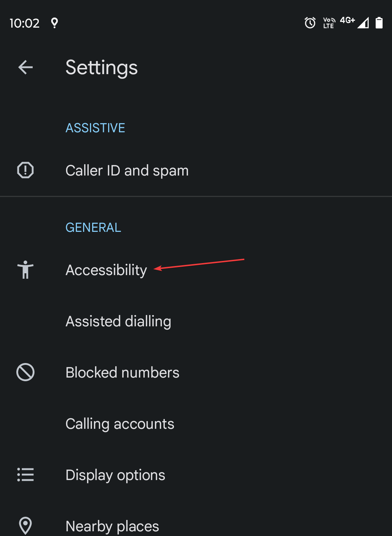Open Assisted dialling settings

click(118, 322)
